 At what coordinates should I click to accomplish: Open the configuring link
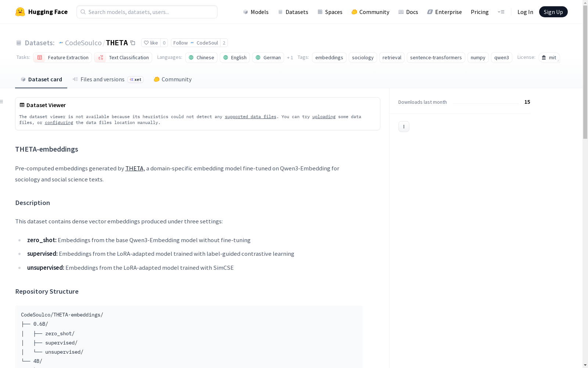pyautogui.click(x=59, y=123)
